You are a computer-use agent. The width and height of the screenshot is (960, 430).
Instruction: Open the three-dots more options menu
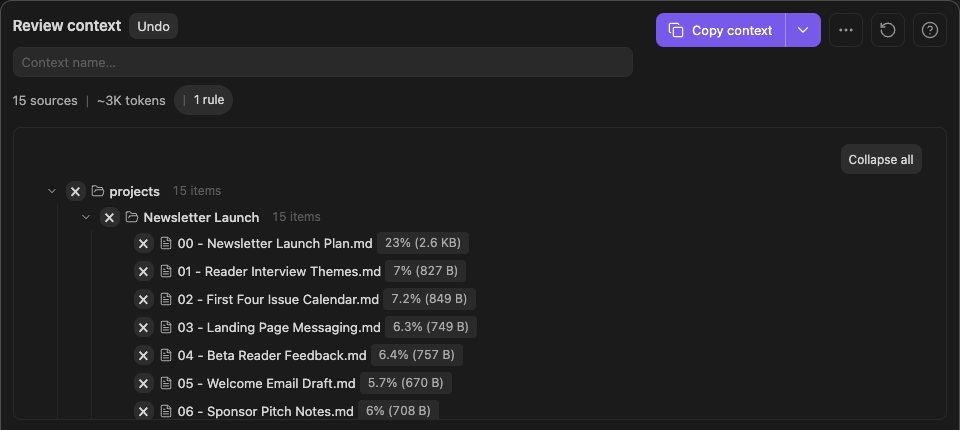[x=846, y=30]
